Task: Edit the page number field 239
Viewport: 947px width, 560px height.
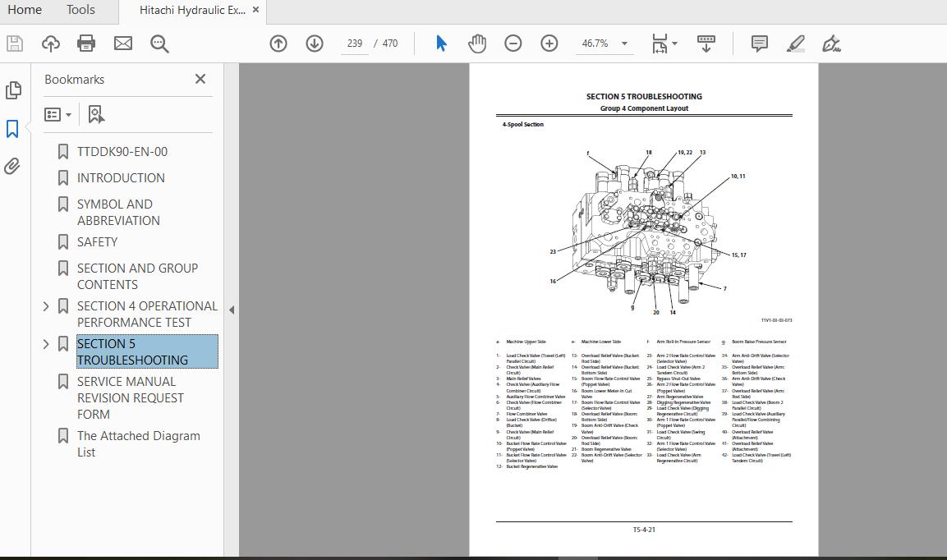Action: tap(355, 44)
